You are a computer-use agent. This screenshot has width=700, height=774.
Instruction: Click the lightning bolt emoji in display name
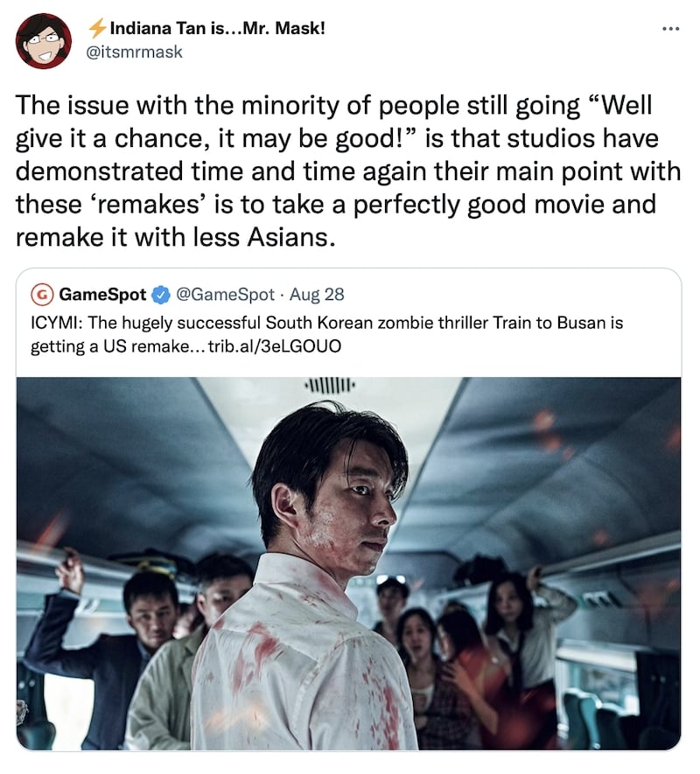point(97,28)
